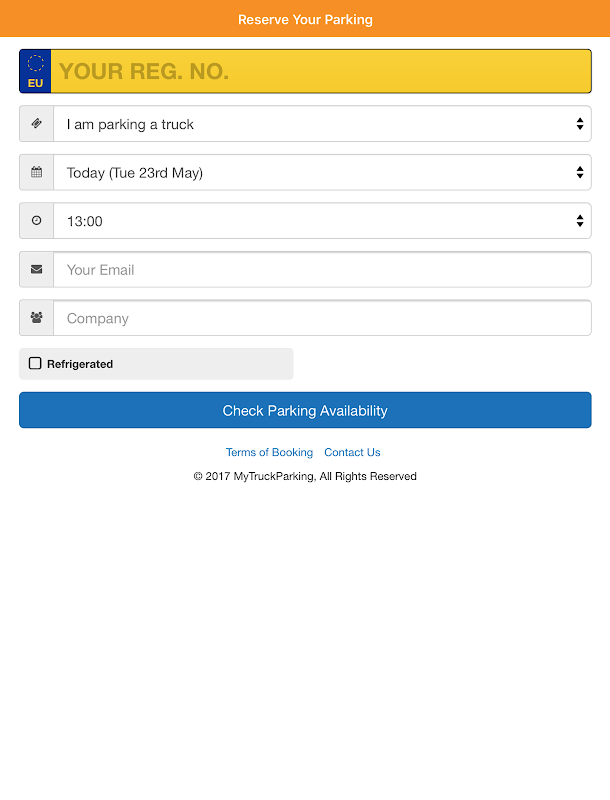Screen dimensions: 610x800
Task: Click the EU flag badge on plate
Action: click(x=35, y=71)
